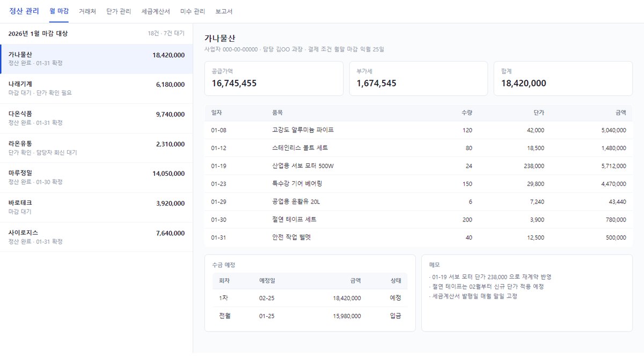Switch to the 거래처 tab
644x358 pixels.
point(87,11)
